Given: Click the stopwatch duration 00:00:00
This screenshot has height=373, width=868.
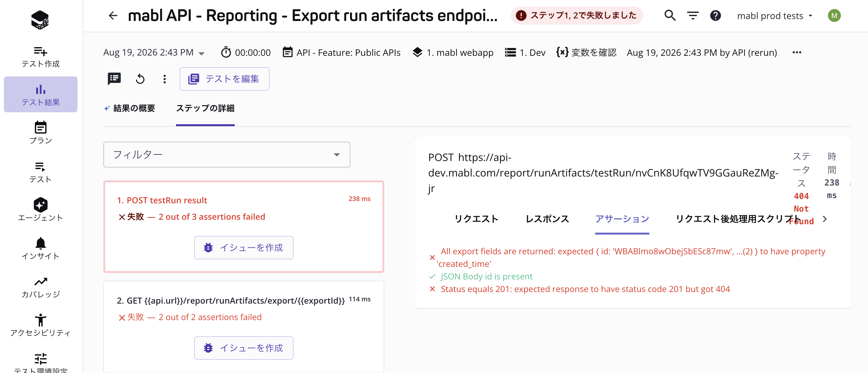Looking at the screenshot, I should click(246, 53).
